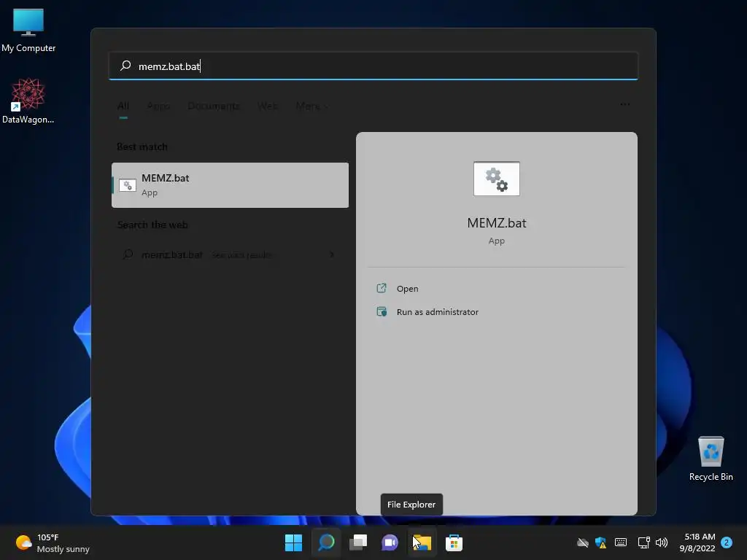Switch to the All search tab

click(x=123, y=106)
